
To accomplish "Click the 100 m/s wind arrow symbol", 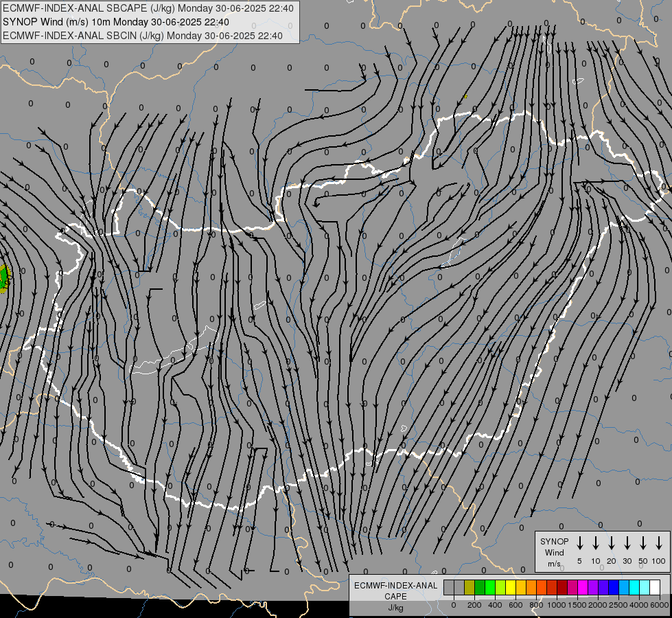I will 659,543.
